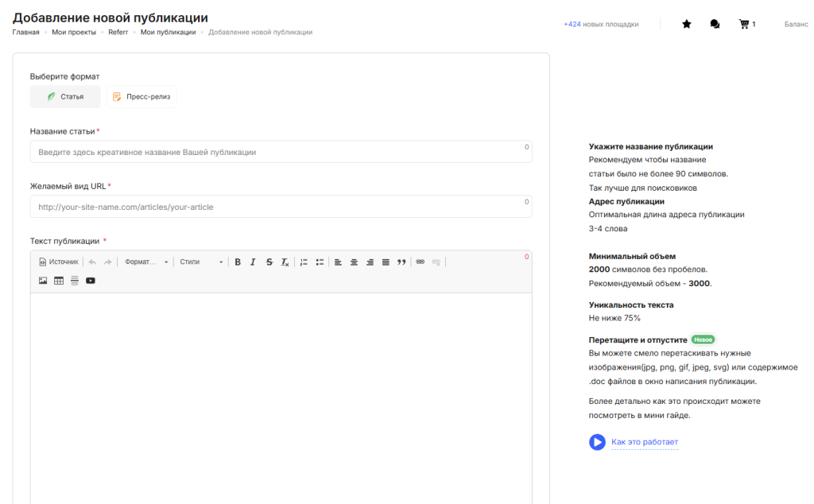Open the Формат dropdown
The width and height of the screenshot is (814, 504).
146,262
